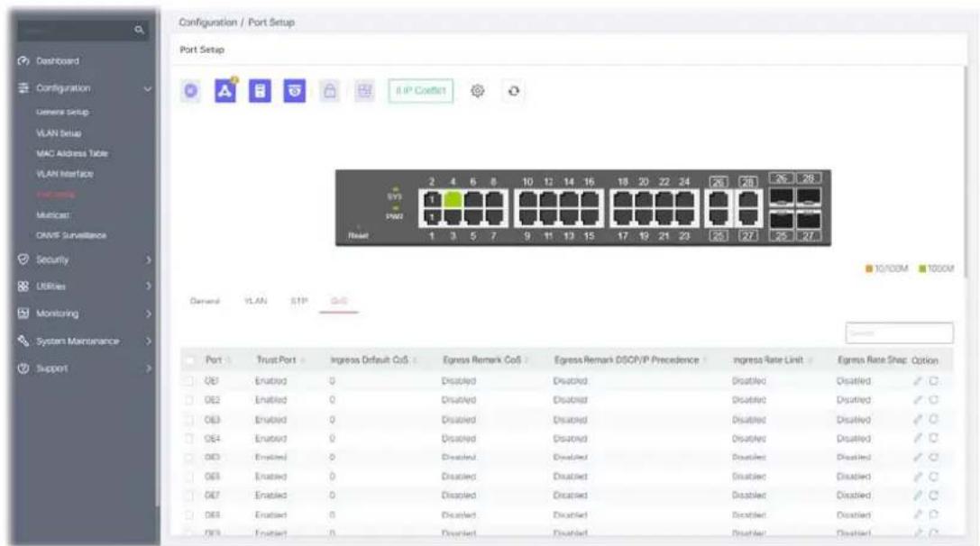Click the Configuration breadcrumb link
Viewport: 980px width, 546px height.
207,23
